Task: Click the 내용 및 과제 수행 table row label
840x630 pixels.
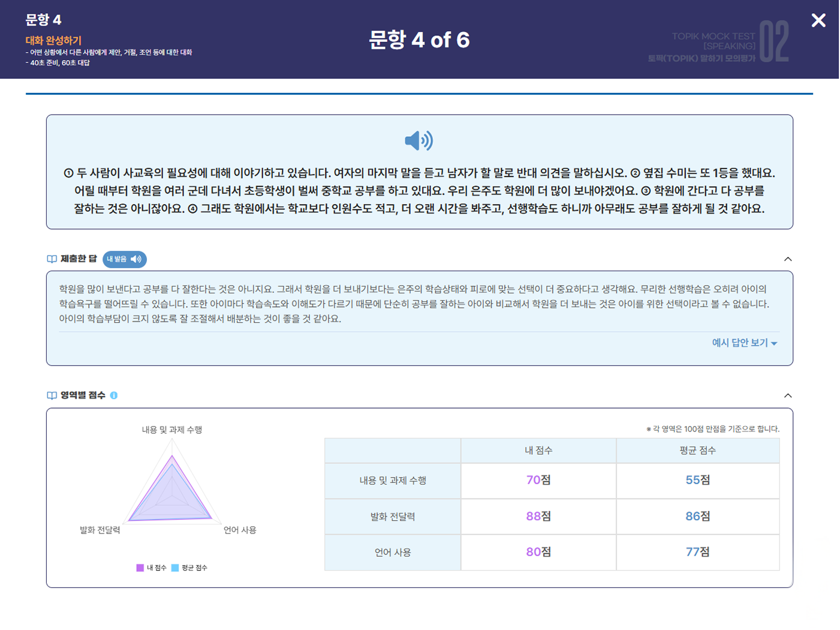Action: [x=393, y=480]
